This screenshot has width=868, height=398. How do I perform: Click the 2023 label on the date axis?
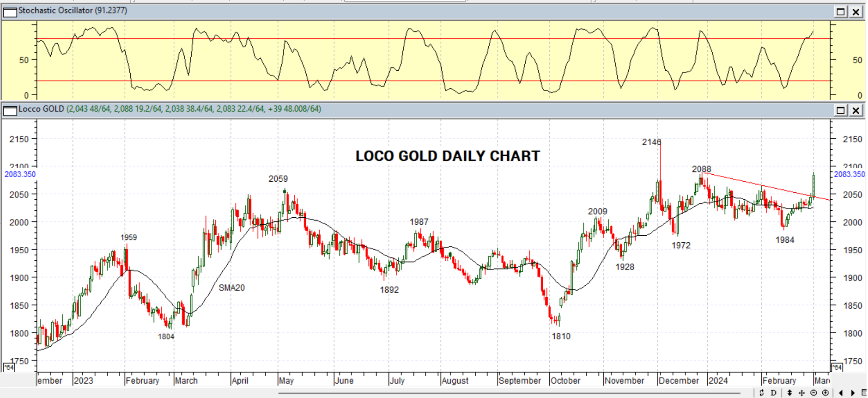point(83,380)
